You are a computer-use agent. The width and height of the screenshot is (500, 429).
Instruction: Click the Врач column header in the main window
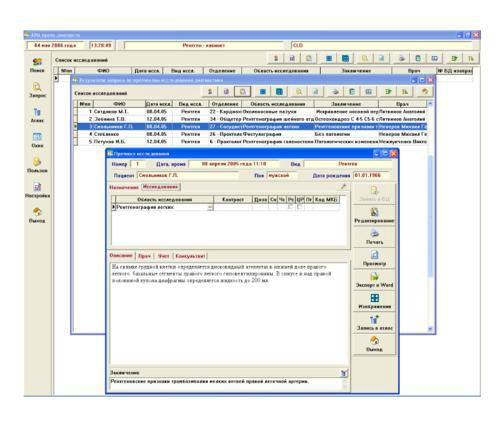click(414, 71)
